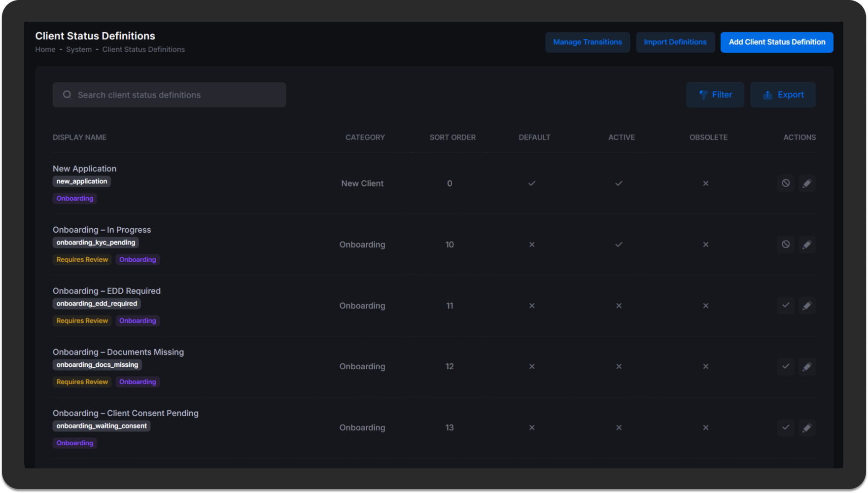Navigate to Home via the breadcrumb

click(x=45, y=49)
